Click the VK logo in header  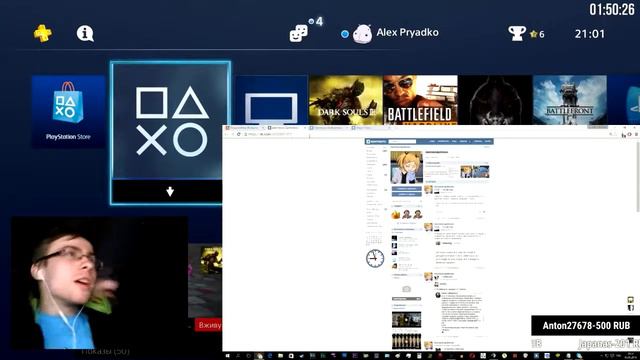tap(376, 141)
